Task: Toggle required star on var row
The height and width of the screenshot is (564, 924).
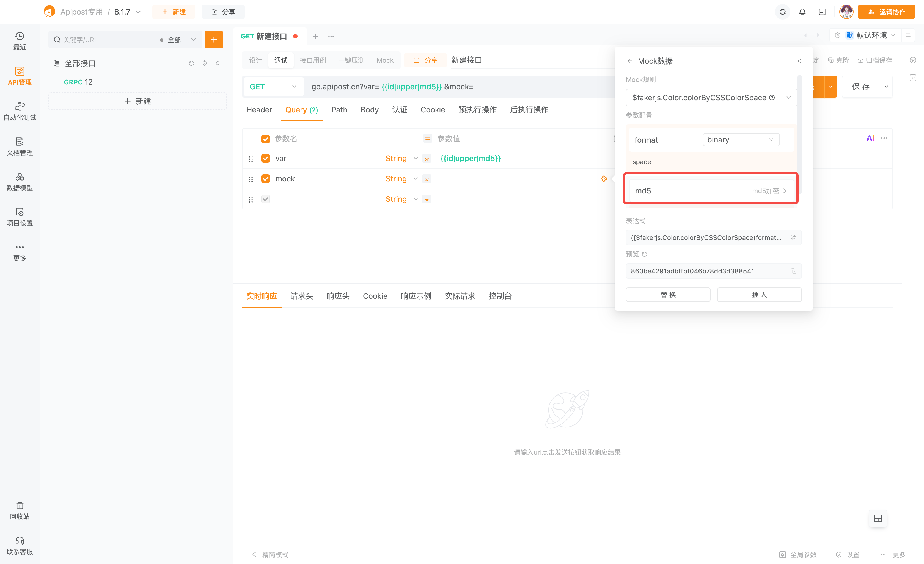Action: tap(427, 159)
